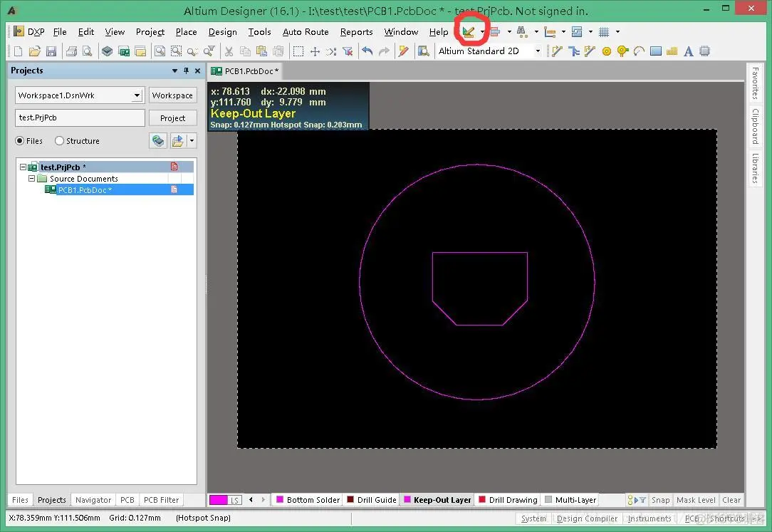This screenshot has height=532, width=772.
Task: Select the Place Arc tool
Action: tap(639, 51)
